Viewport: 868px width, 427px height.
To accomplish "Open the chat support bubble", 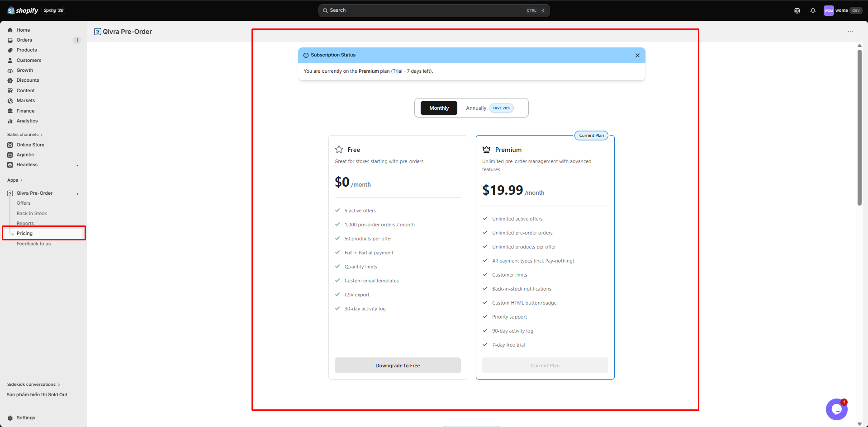I will (x=836, y=409).
